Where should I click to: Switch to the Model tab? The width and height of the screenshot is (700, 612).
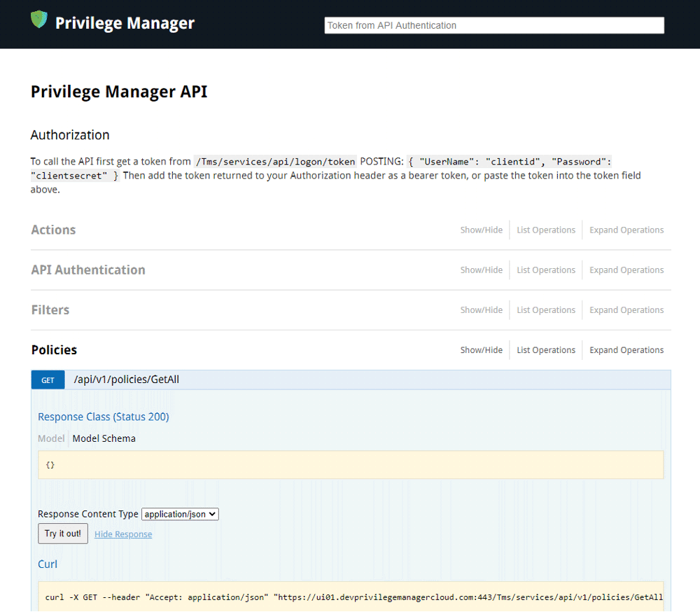click(x=50, y=438)
